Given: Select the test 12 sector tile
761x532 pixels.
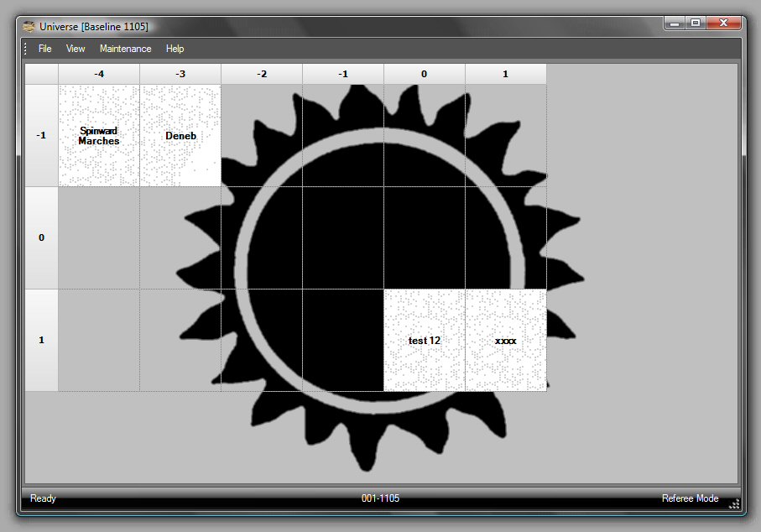Looking at the screenshot, I should pos(425,341).
